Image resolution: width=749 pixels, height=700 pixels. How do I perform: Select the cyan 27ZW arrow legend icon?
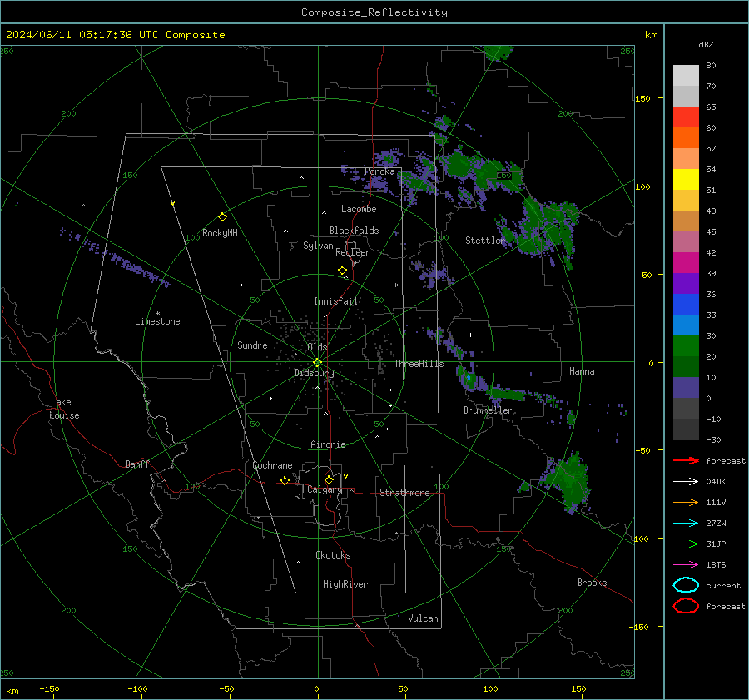(x=686, y=524)
